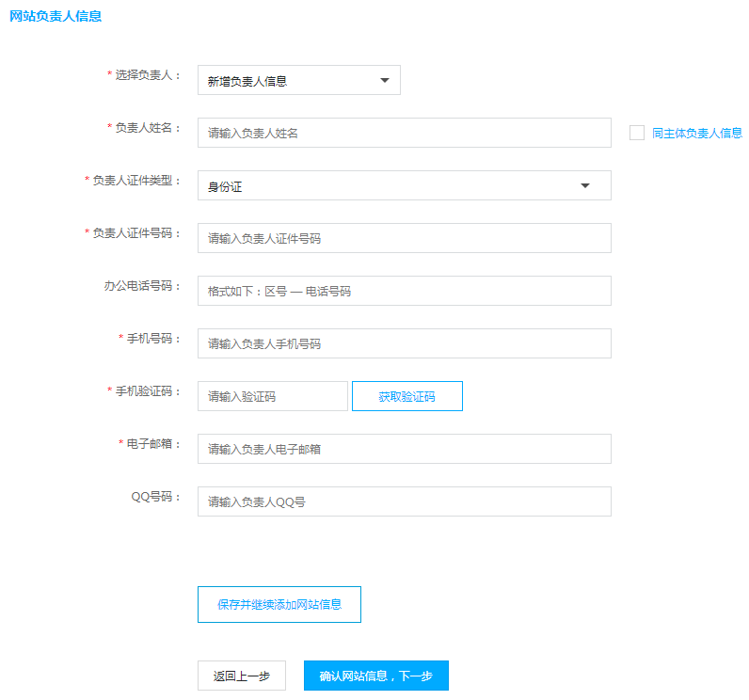The image size is (749, 700).
Task: Click the 负责人证件号码 input field
Action: 404,238
